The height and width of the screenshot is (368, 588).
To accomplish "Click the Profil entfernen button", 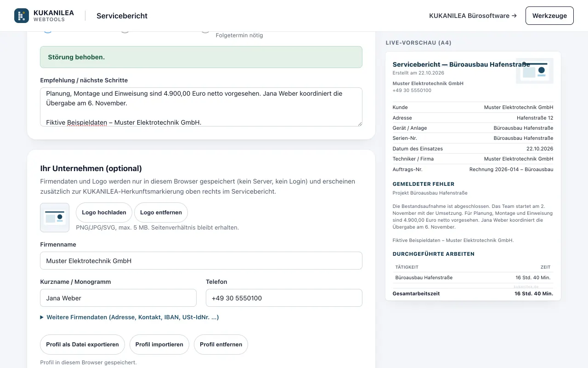I will (x=221, y=345).
